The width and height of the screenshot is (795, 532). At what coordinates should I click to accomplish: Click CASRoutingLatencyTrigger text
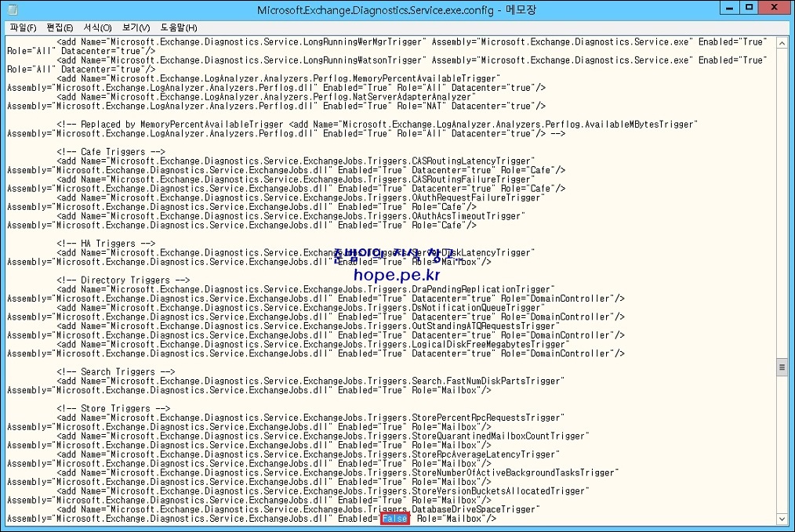point(471,161)
